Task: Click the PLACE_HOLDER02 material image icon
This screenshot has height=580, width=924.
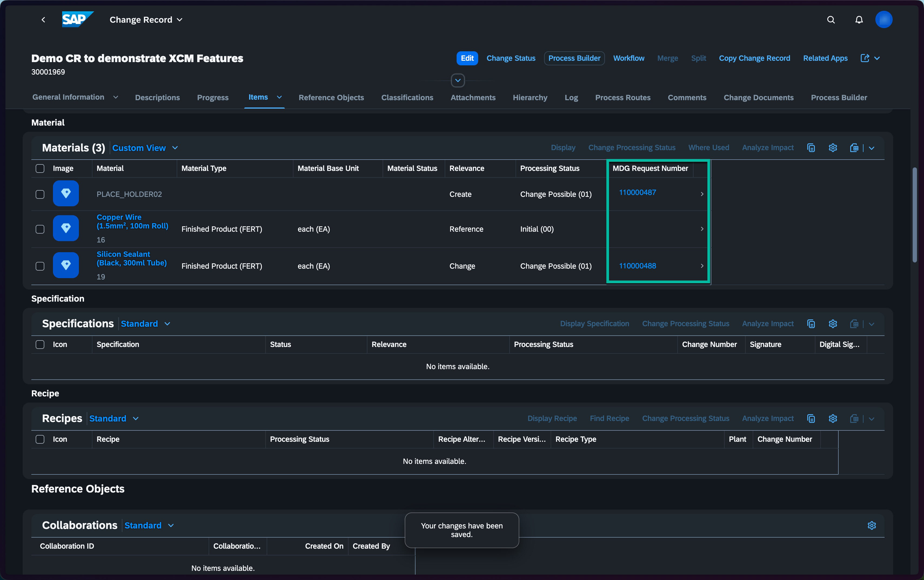Action: pyautogui.click(x=66, y=193)
